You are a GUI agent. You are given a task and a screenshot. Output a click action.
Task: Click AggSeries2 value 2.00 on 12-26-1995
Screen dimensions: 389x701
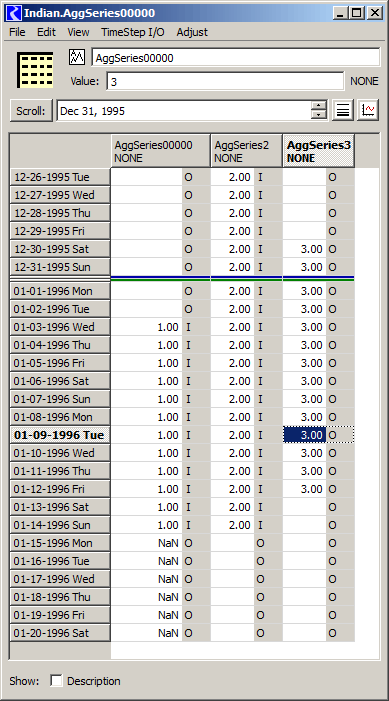coord(233,177)
